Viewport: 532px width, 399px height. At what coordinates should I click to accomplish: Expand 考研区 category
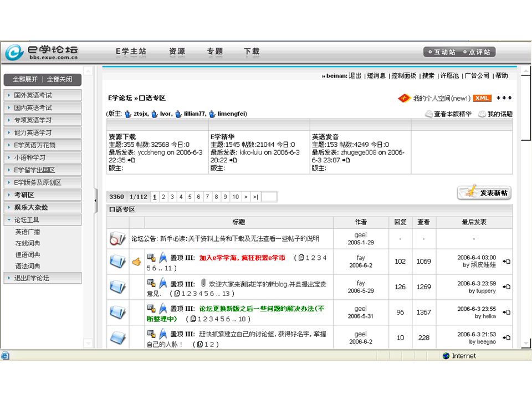43,195
